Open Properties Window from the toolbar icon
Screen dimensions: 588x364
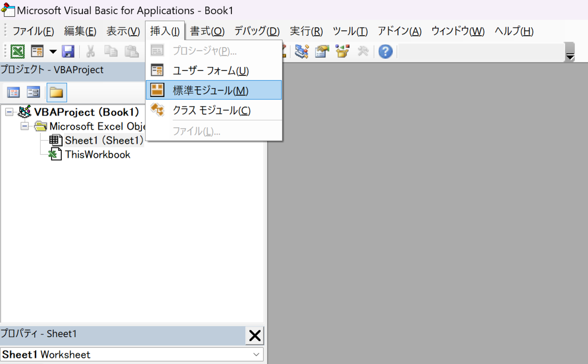(322, 51)
